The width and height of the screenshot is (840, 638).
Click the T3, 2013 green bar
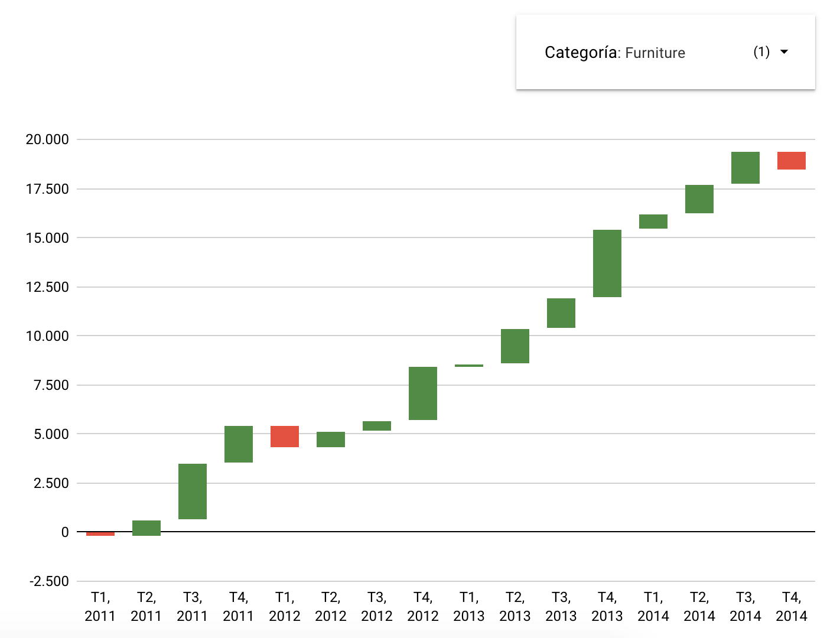(x=561, y=313)
